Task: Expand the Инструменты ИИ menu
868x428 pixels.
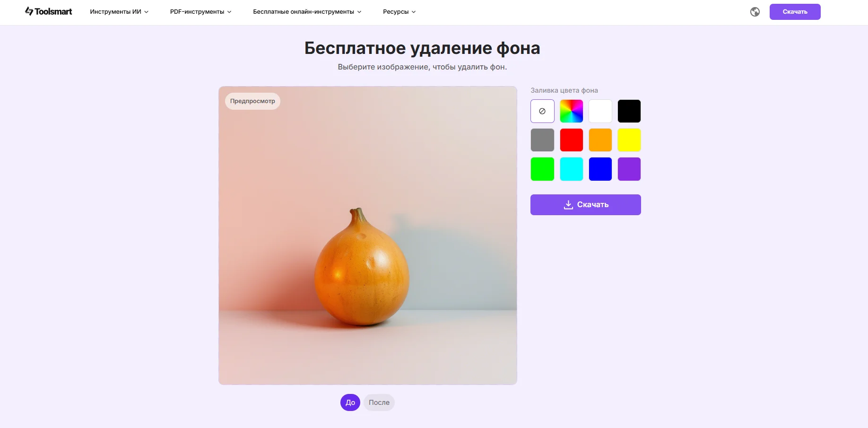Action: click(119, 12)
